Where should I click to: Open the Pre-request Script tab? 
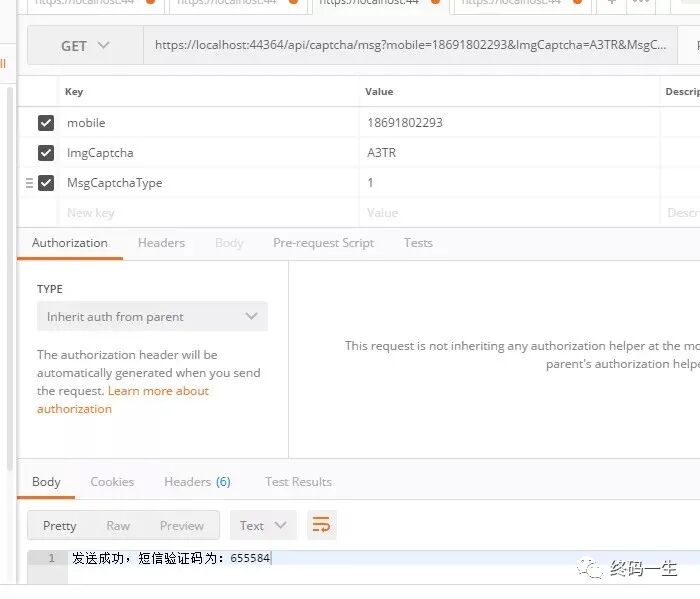tap(323, 243)
